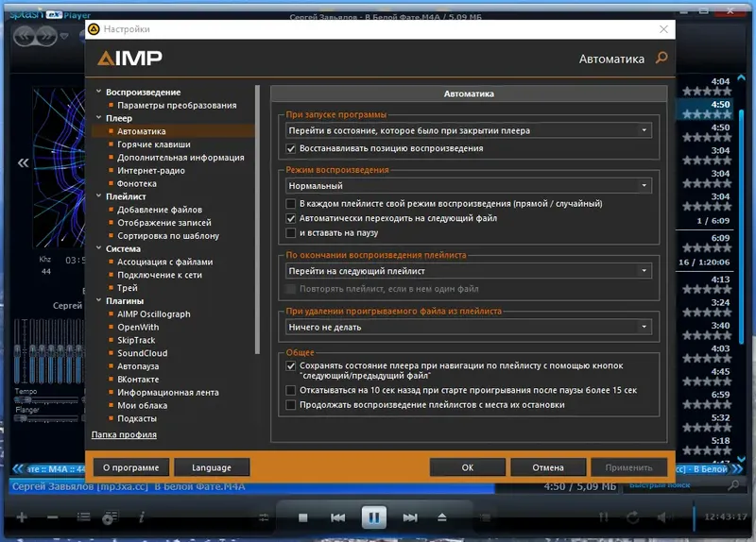Click the plus icon to add files

(x=22, y=517)
